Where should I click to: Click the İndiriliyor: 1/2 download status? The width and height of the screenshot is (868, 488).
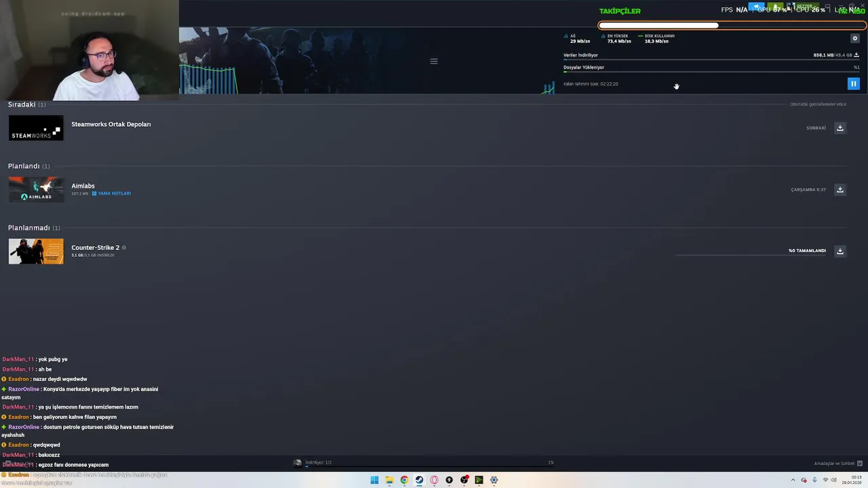[x=318, y=462]
